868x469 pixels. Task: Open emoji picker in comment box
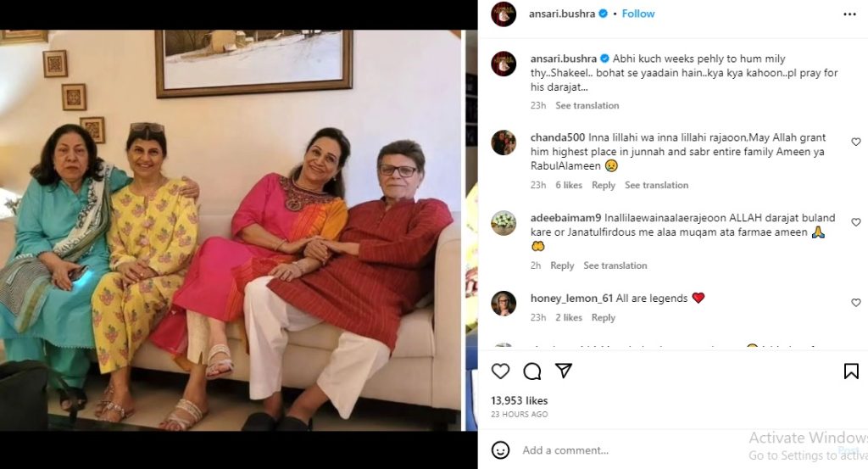pos(501,449)
